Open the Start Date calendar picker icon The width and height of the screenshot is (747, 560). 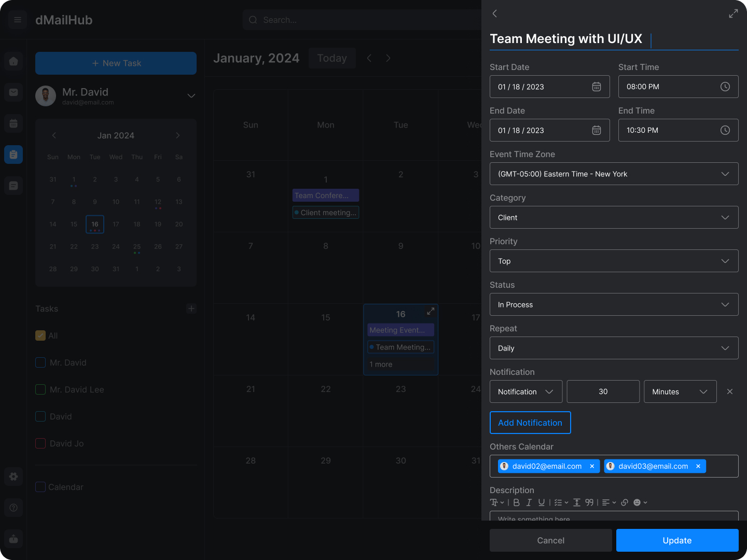pyautogui.click(x=597, y=87)
